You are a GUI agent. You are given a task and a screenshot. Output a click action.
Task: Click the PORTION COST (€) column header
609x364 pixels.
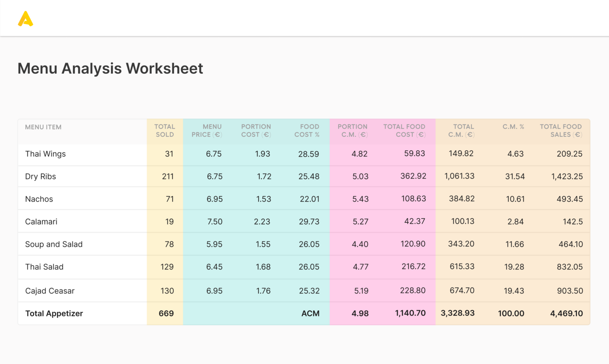[x=256, y=131]
